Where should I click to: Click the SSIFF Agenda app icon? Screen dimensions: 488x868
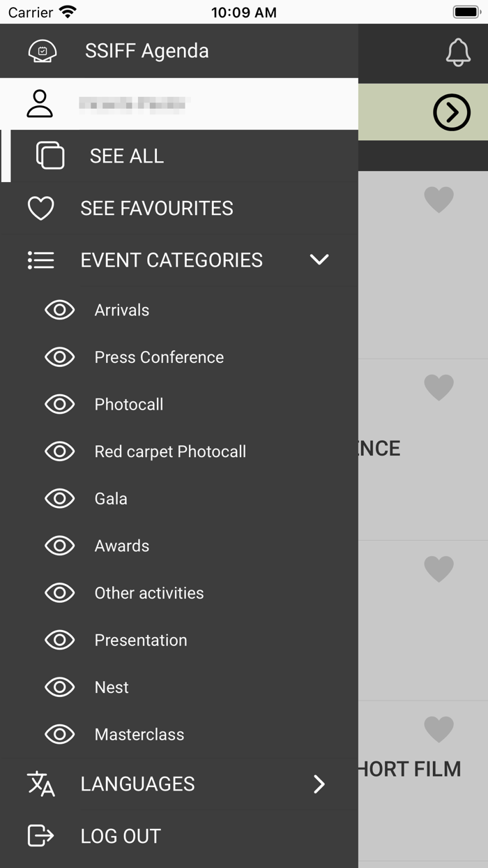pos(42,51)
